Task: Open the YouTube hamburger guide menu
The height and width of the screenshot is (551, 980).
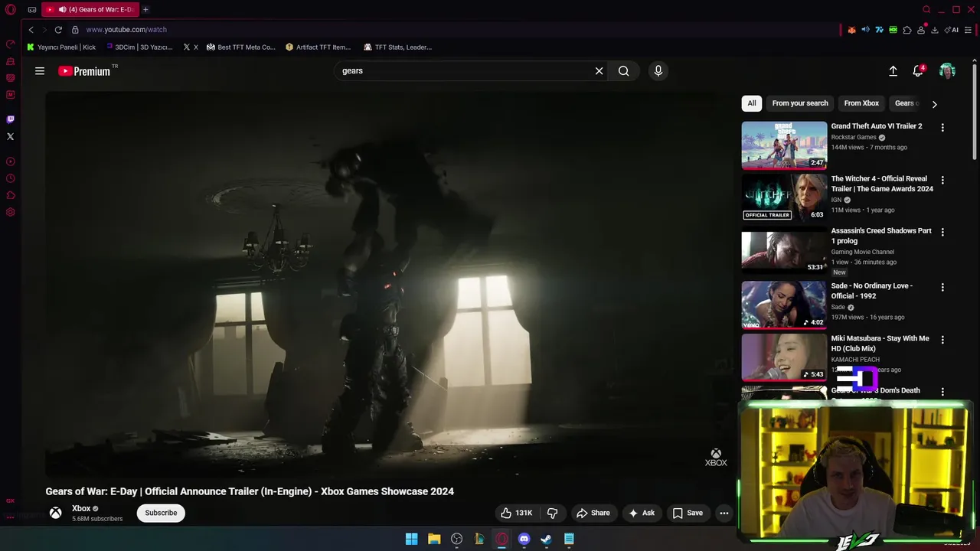Action: click(40, 71)
